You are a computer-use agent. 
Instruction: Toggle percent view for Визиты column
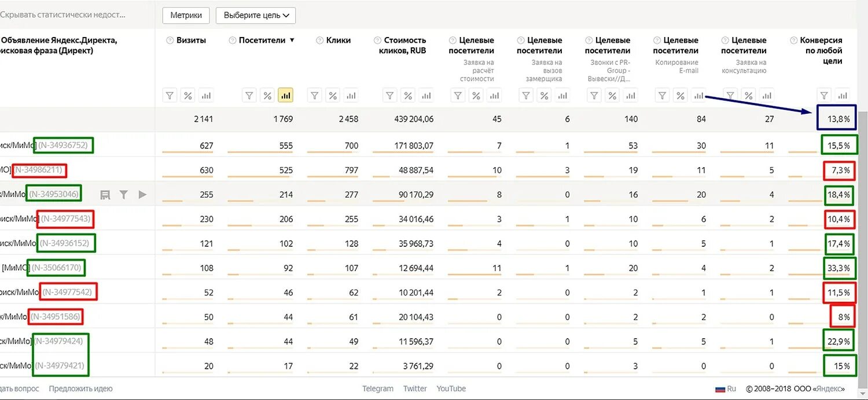tap(187, 95)
